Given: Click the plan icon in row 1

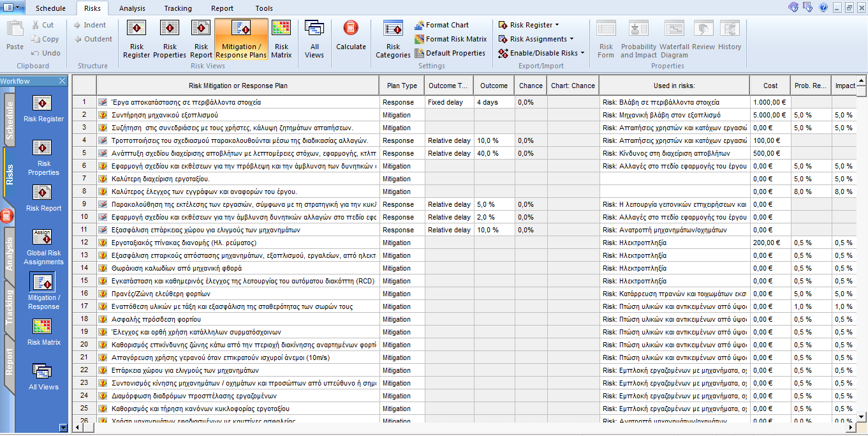Looking at the screenshot, I should click(103, 102).
